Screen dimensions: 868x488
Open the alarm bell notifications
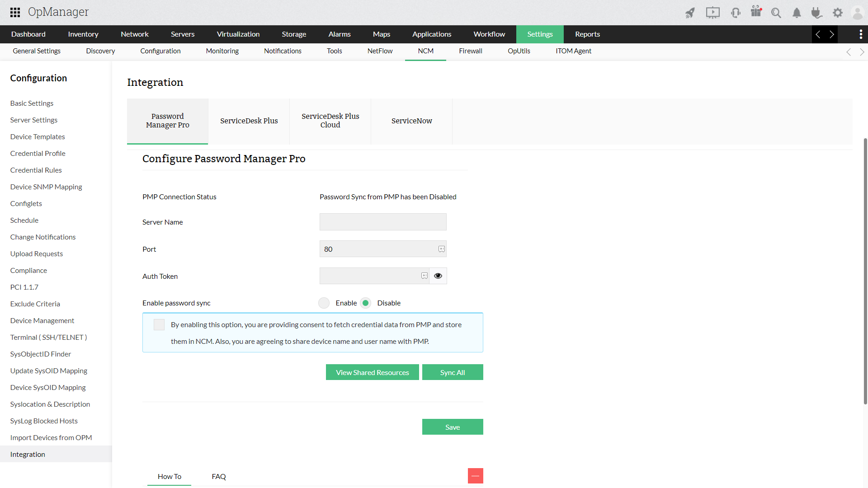click(797, 13)
